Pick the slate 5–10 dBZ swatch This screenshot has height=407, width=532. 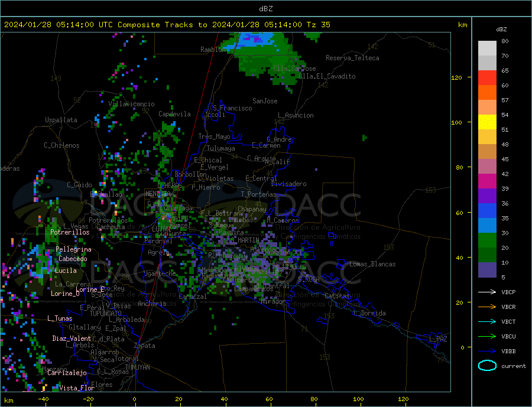[x=487, y=270]
